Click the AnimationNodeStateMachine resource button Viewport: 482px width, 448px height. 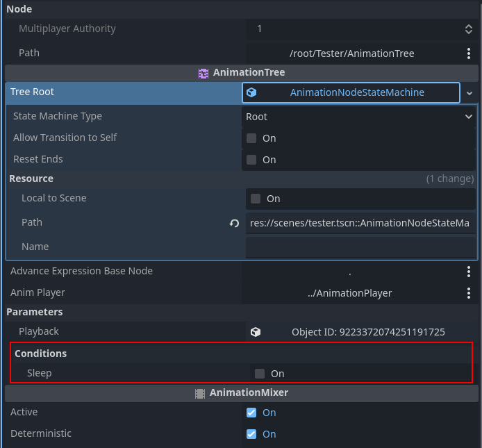click(356, 92)
